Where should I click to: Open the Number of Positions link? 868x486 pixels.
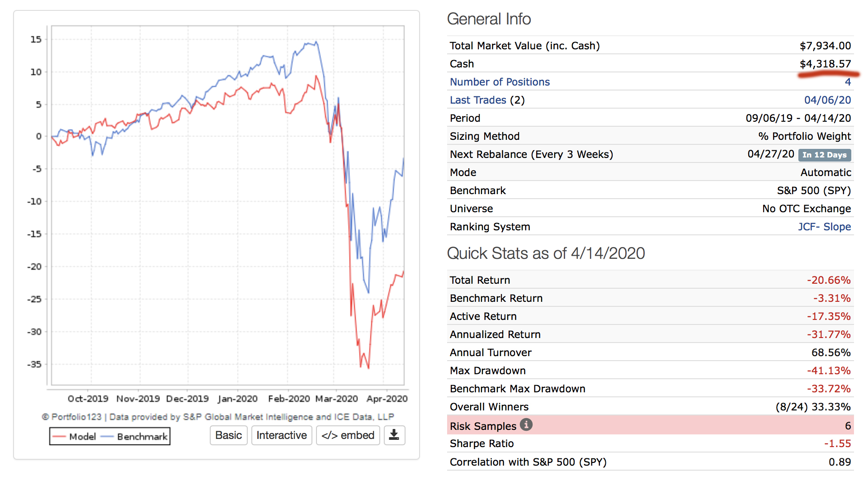pos(500,82)
